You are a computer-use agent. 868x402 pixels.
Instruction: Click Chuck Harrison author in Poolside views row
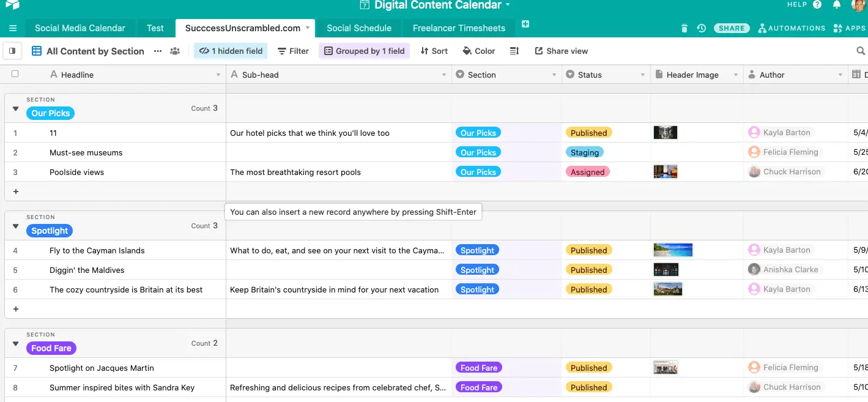pyautogui.click(x=786, y=172)
